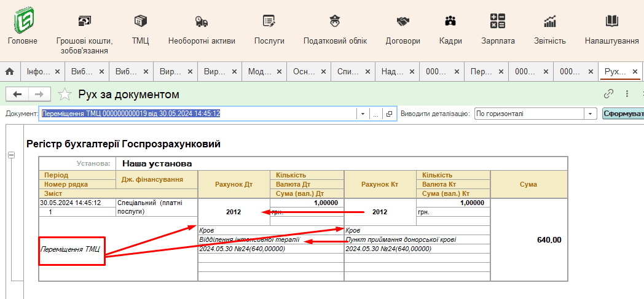This screenshot has height=299, width=644.
Task: Click the ТМЦ box icon
Action: coord(141,21)
